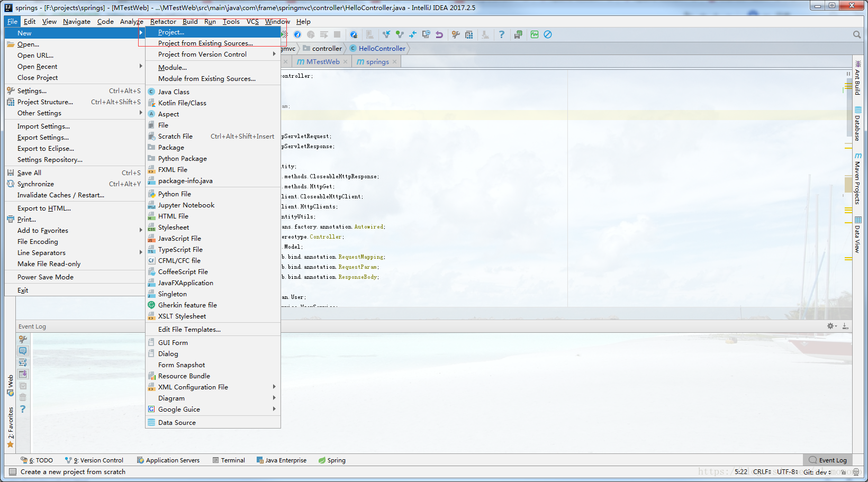The height and width of the screenshot is (482, 868).
Task: Open the Show History clock toolbar icon
Action: click(x=426, y=34)
